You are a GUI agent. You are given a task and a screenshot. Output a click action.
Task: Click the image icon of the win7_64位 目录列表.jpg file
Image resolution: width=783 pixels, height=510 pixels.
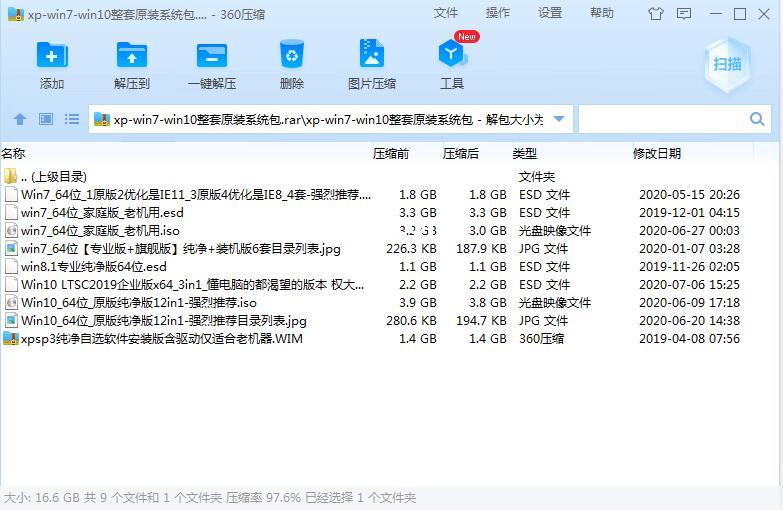[11, 248]
